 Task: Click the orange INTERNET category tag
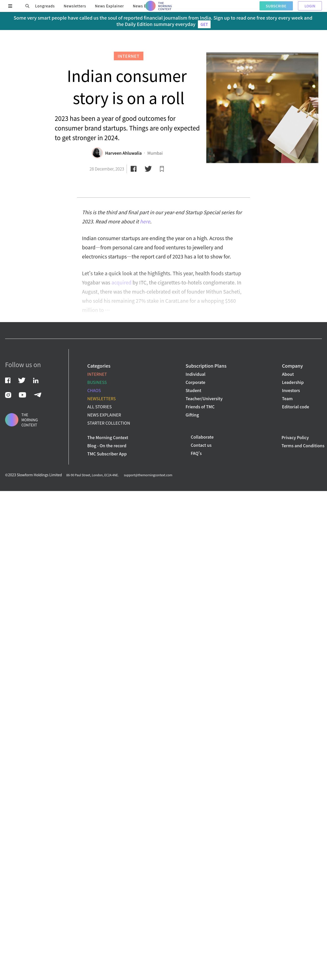pyautogui.click(x=129, y=56)
